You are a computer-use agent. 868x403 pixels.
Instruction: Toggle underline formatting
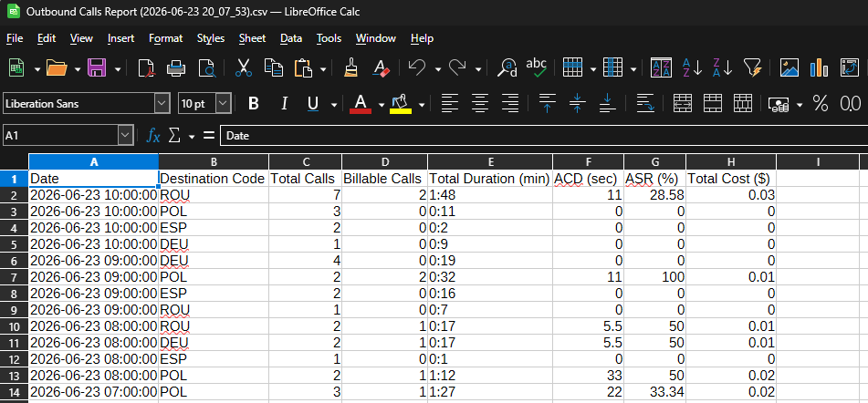pos(313,103)
